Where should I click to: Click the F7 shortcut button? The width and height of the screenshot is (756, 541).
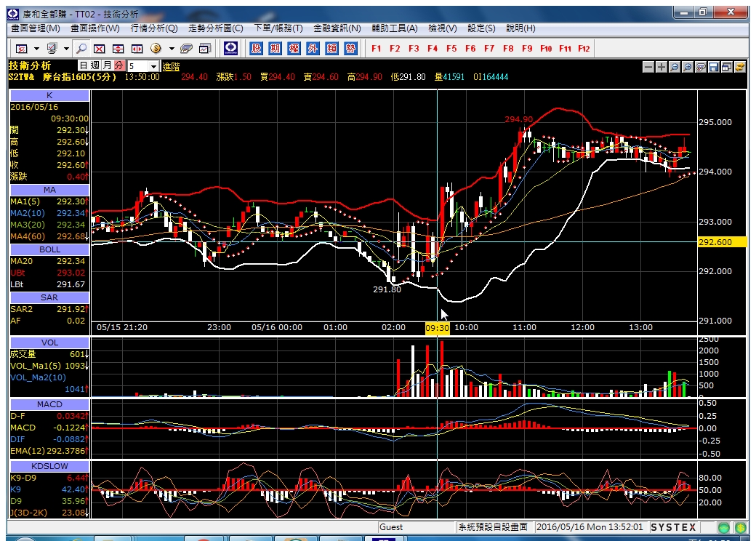coord(489,49)
